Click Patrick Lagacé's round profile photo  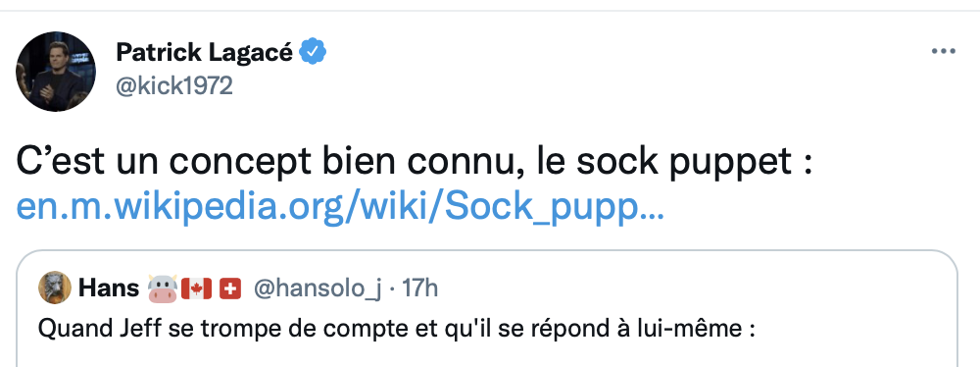coord(56,72)
